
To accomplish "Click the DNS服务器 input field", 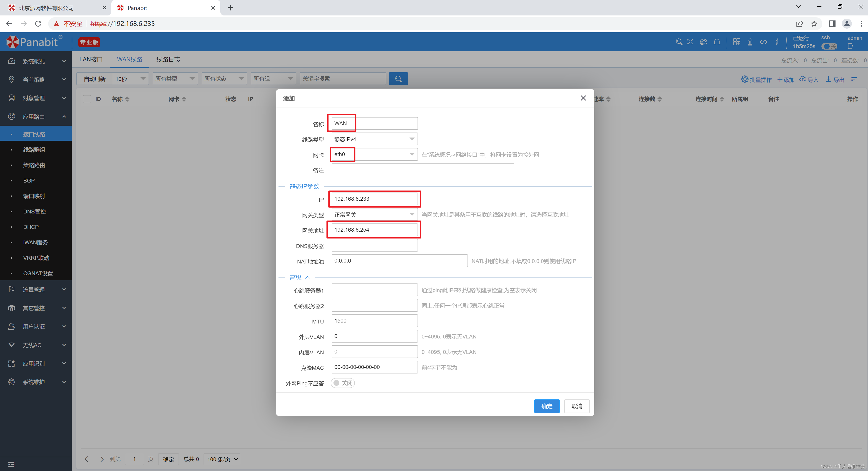I will click(375, 246).
